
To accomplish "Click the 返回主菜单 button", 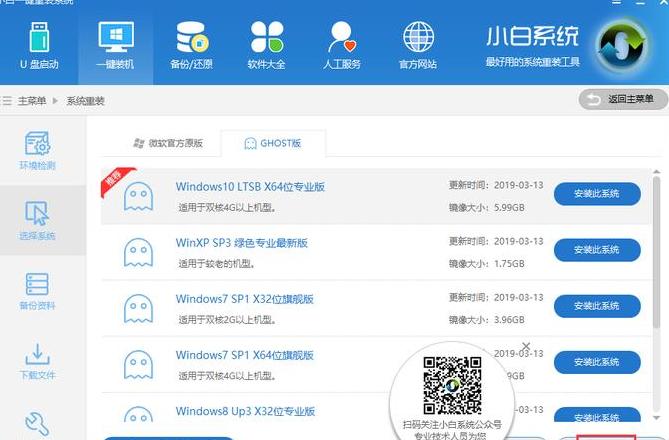I will (623, 99).
